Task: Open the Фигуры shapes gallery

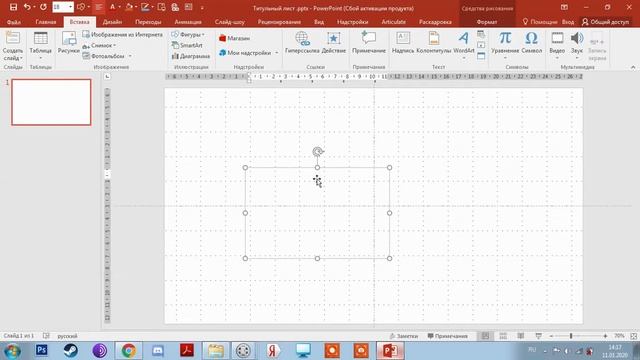Action: coord(188,35)
